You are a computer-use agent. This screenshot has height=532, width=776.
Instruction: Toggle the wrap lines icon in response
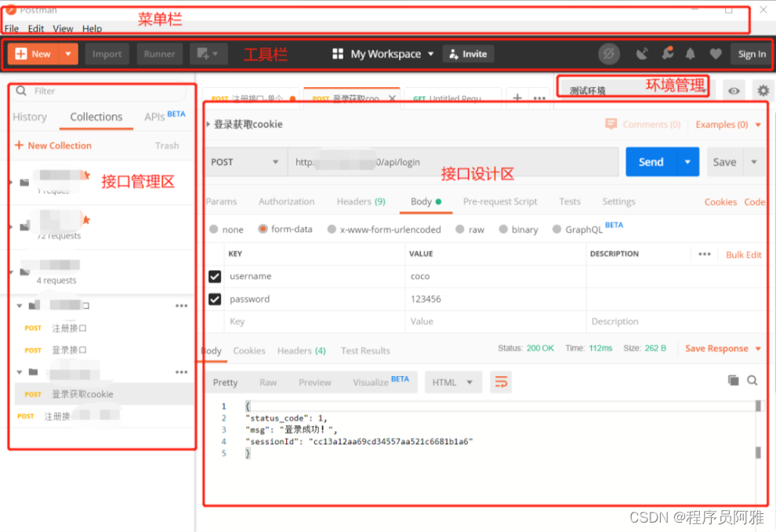(x=501, y=382)
